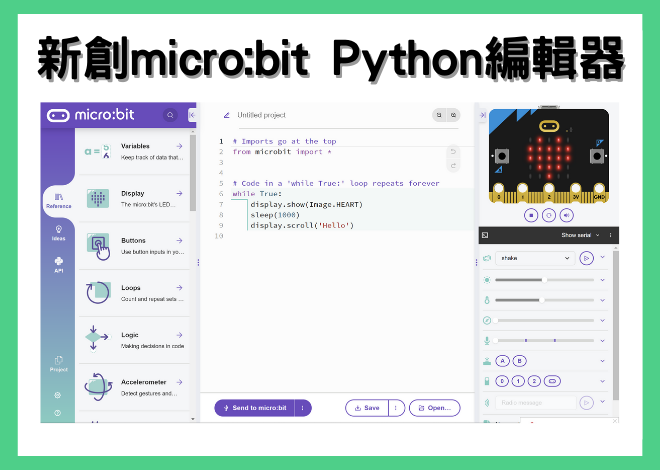The image size is (660, 470).
Task: Expand the A/B buttons row chevron
Action: point(603,361)
